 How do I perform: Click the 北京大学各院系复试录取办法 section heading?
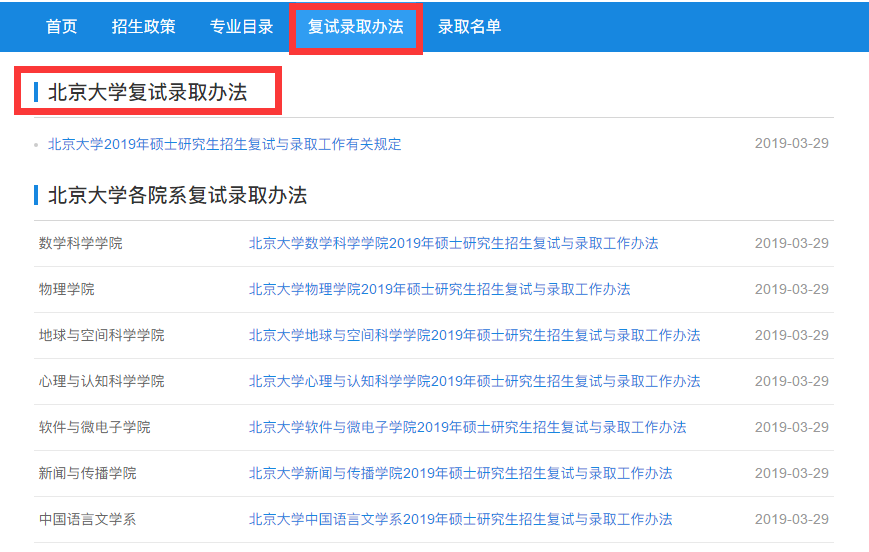(177, 195)
